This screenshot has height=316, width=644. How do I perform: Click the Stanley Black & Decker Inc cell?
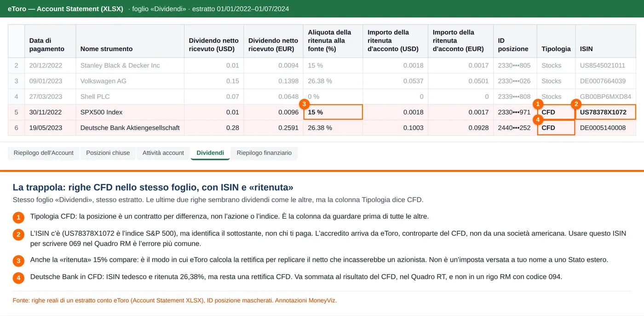(130, 66)
